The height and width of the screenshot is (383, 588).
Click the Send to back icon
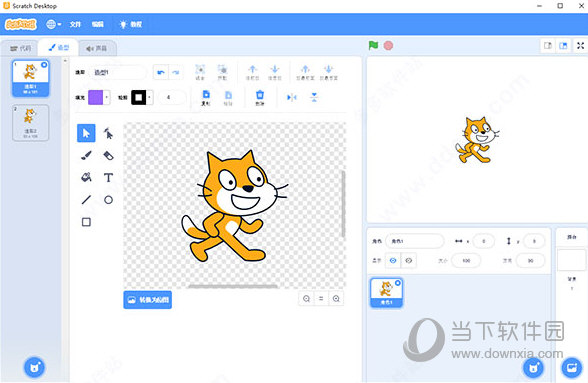click(x=328, y=72)
